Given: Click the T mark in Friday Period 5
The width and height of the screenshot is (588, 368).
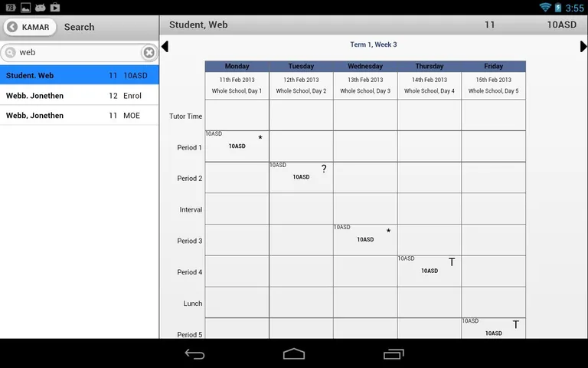Looking at the screenshot, I should click(516, 324).
